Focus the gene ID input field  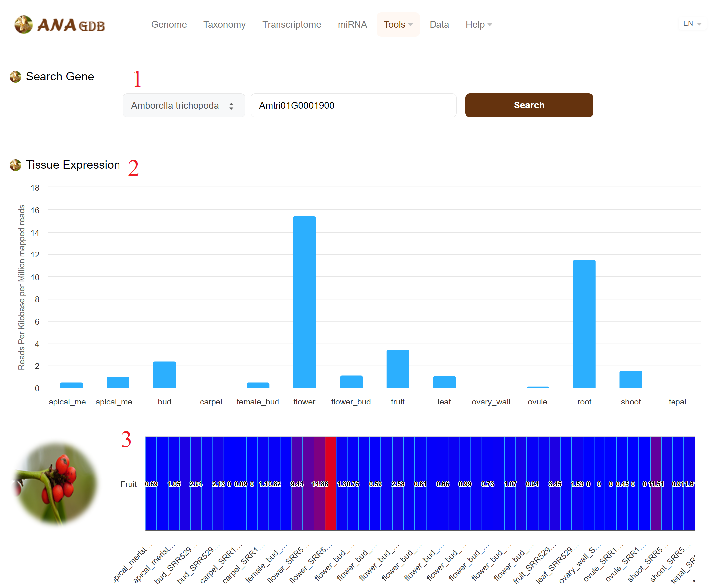click(353, 105)
